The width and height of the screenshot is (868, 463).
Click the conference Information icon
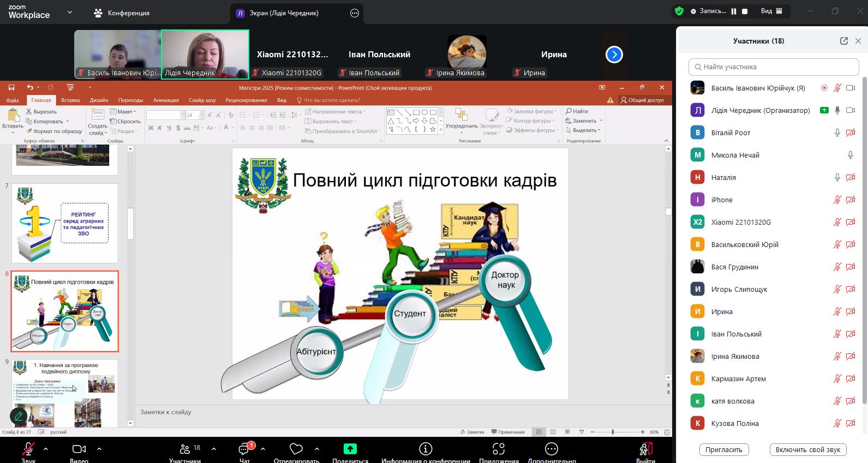pyautogui.click(x=426, y=449)
